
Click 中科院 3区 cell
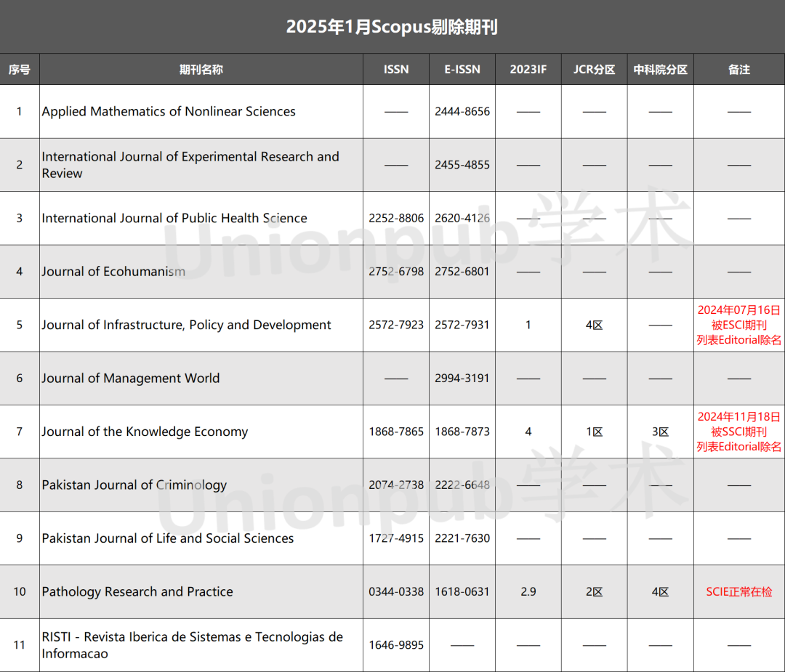(660, 432)
